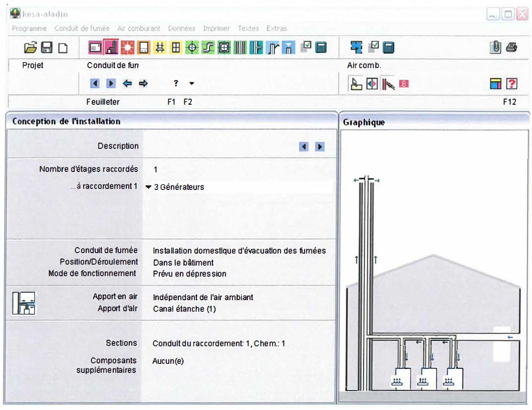The image size is (532, 410).
Task: Save the project with the floppy disk icon
Action: click(x=47, y=48)
